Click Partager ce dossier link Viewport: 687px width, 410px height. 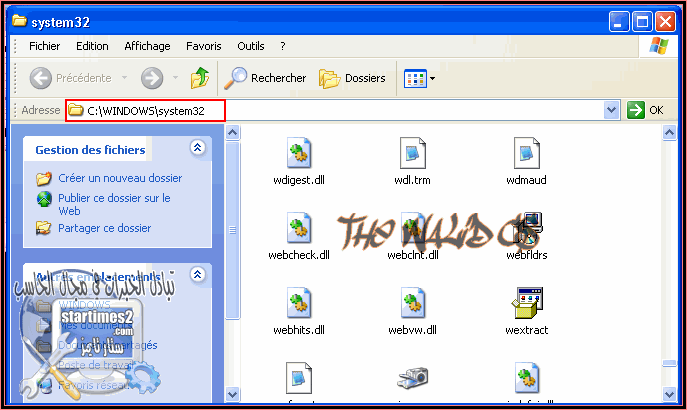click(x=105, y=228)
